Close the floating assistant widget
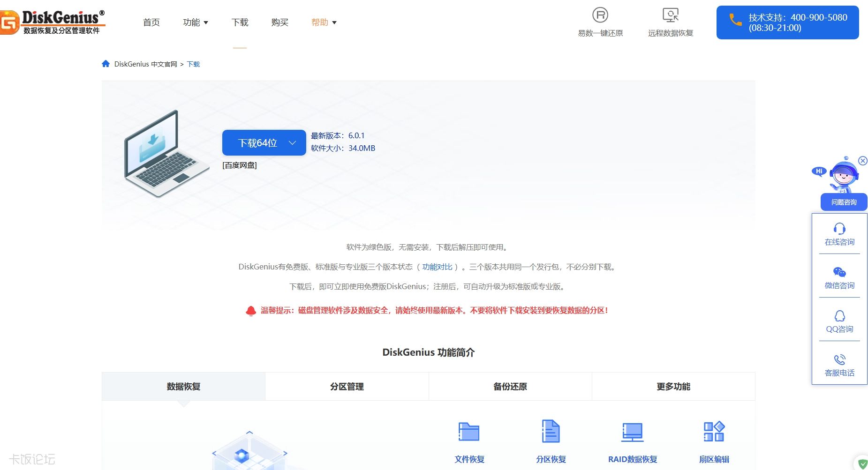This screenshot has height=470, width=868. tap(862, 161)
